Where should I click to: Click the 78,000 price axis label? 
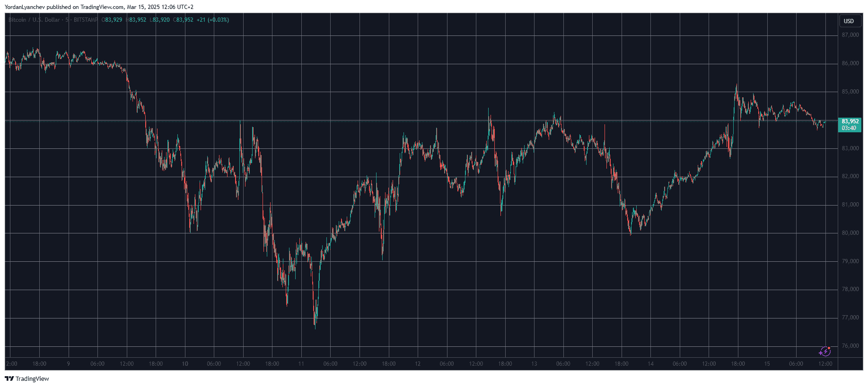[x=850, y=289]
